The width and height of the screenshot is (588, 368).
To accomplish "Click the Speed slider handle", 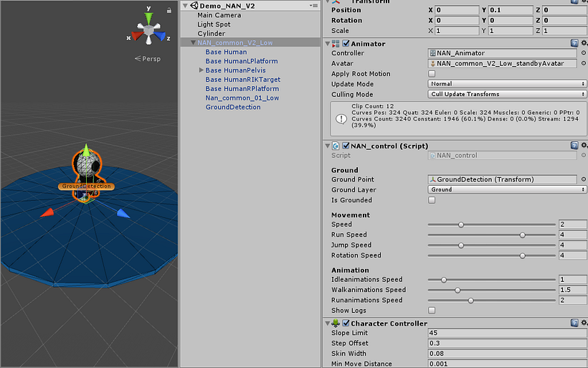I will (x=461, y=225).
